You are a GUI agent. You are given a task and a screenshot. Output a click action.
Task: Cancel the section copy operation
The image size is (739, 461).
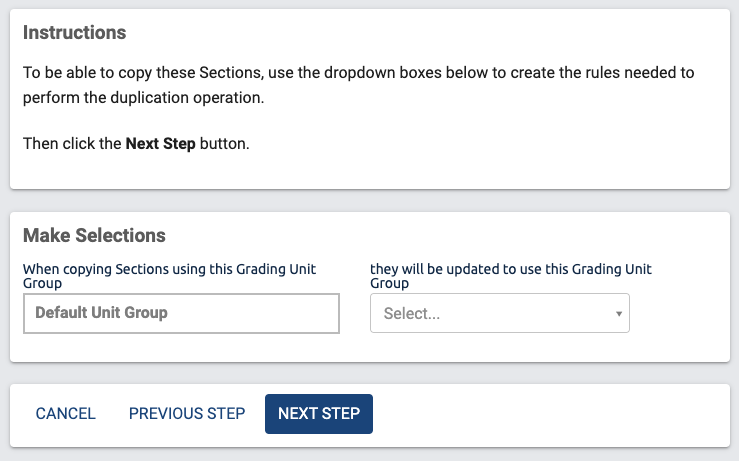pos(66,414)
